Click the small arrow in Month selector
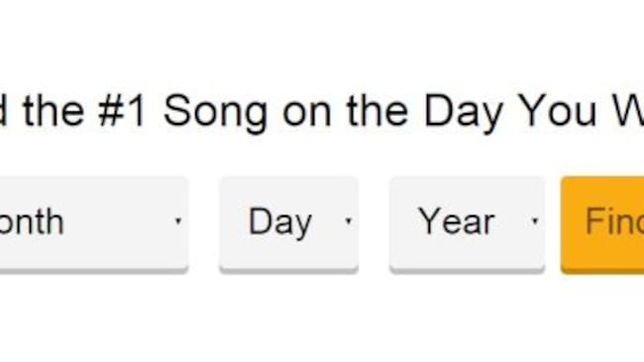644x362 pixels. (x=177, y=221)
